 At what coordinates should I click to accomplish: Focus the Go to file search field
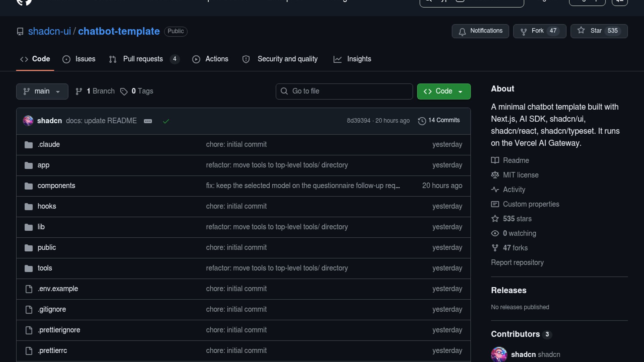point(344,92)
